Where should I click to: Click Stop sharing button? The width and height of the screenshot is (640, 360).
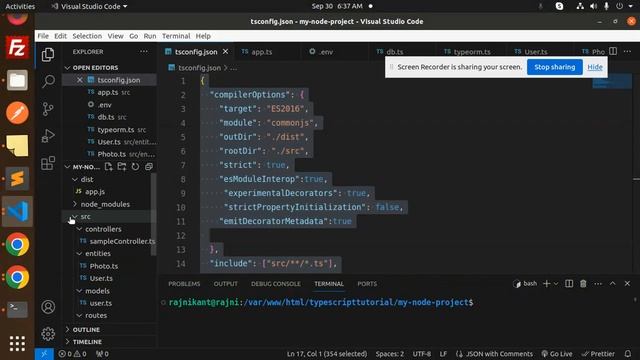(554, 67)
